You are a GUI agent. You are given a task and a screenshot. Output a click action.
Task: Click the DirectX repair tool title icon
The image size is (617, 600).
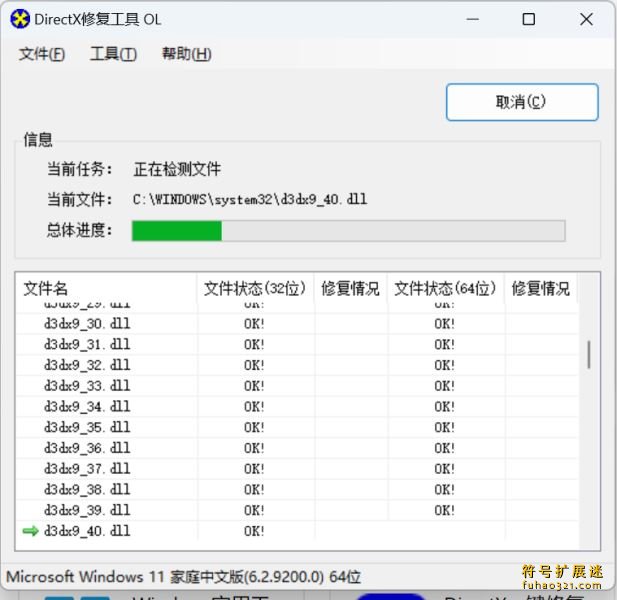[x=20, y=19]
